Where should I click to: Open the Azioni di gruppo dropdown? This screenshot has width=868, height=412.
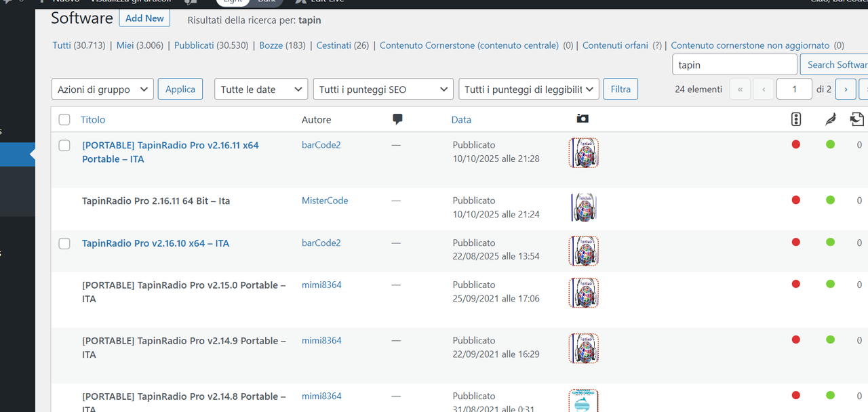[x=102, y=89]
